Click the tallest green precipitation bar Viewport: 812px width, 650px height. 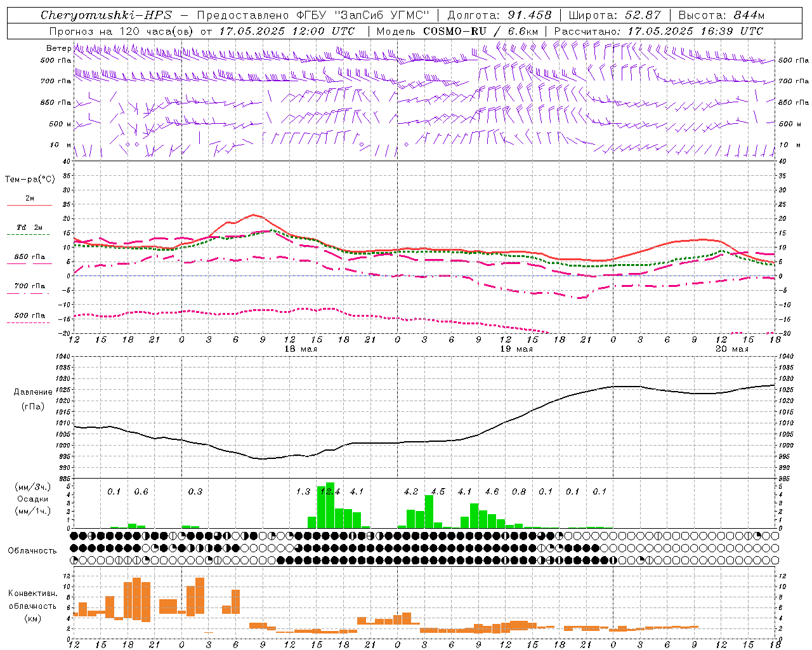click(x=330, y=505)
